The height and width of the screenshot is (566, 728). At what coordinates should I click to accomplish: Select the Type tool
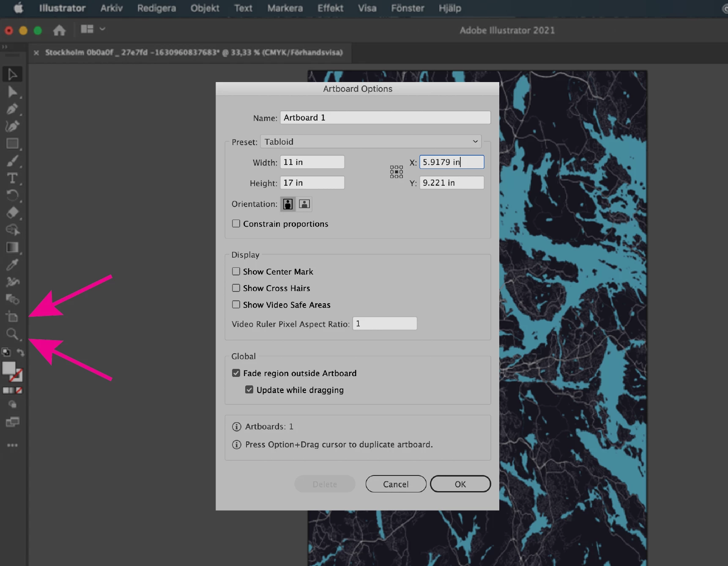click(x=12, y=178)
